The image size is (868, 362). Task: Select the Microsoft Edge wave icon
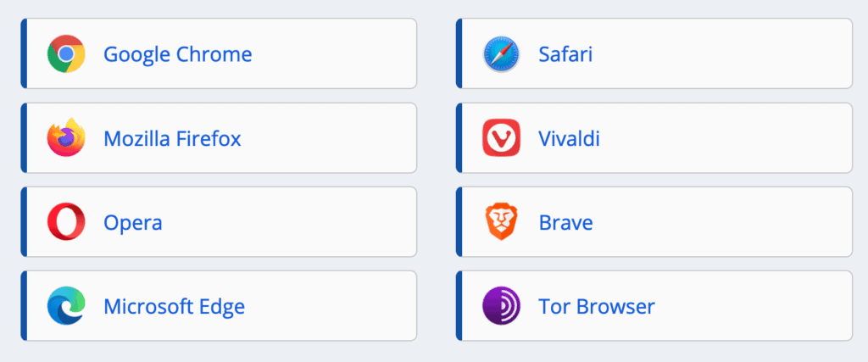point(66,305)
